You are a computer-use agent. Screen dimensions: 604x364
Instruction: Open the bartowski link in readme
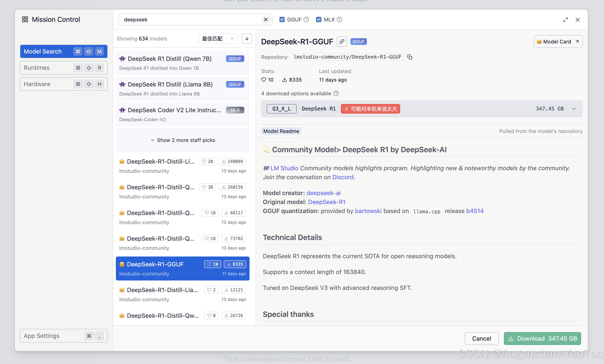(368, 211)
